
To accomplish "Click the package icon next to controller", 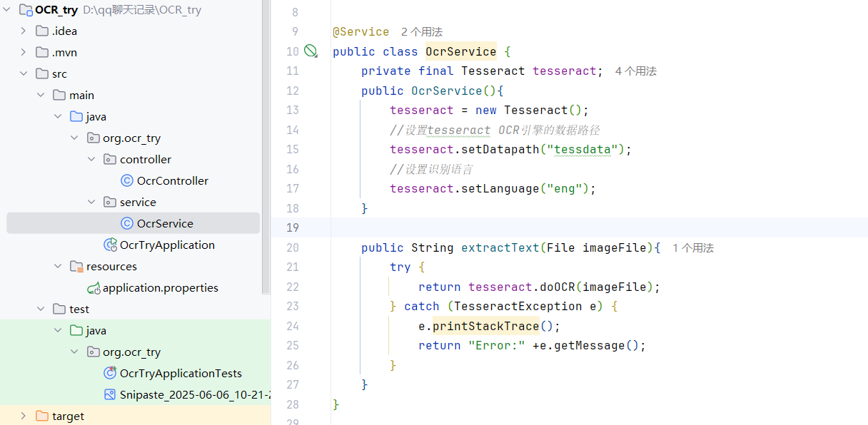I will (108, 159).
